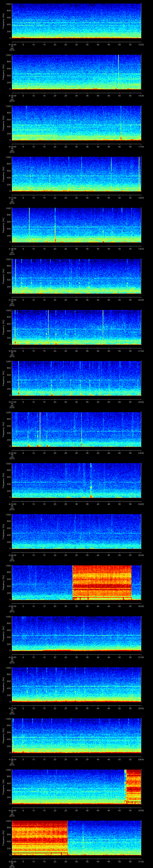The height and width of the screenshot is (868, 153).
Task: Click the red noise burst ending the 4:29 spectrogram
Action: click(133, 787)
